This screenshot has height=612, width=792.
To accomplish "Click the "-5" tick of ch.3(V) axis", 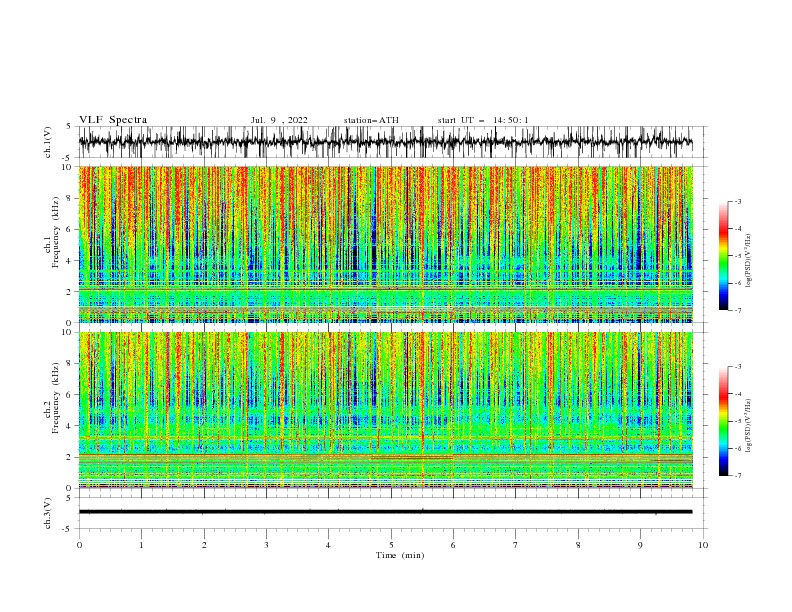I will pyautogui.click(x=68, y=529).
